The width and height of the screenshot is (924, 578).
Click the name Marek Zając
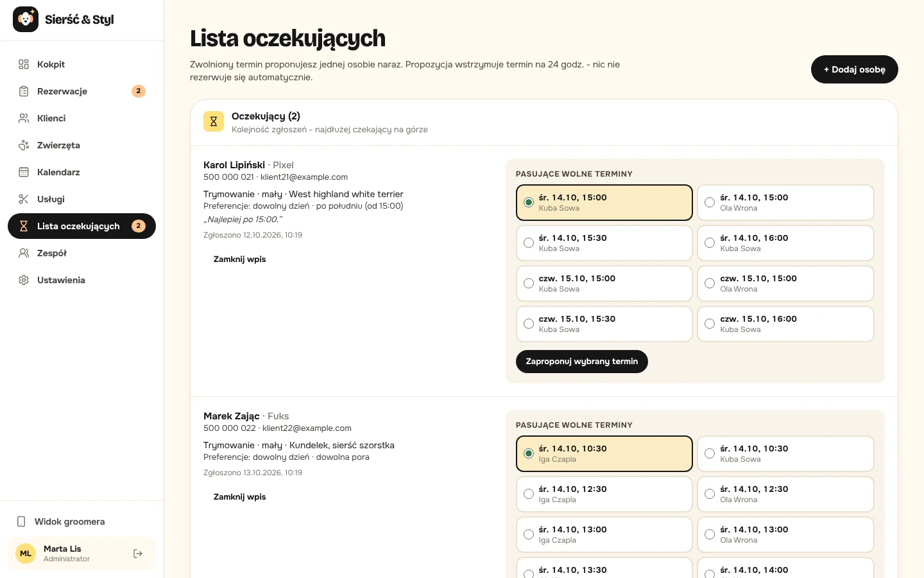(x=232, y=416)
